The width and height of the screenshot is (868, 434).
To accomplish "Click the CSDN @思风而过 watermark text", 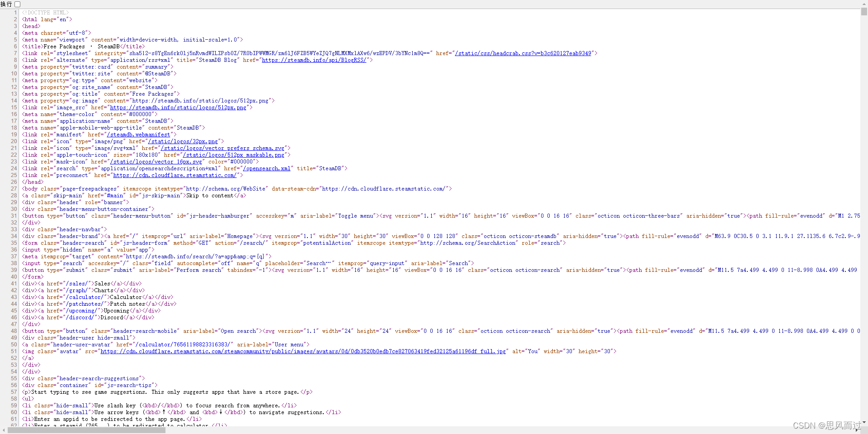I will click(827, 425).
